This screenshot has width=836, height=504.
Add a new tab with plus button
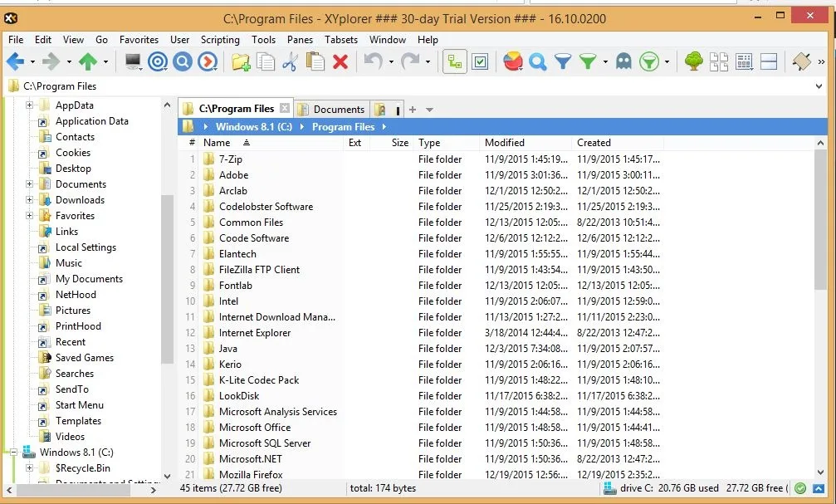tap(412, 110)
